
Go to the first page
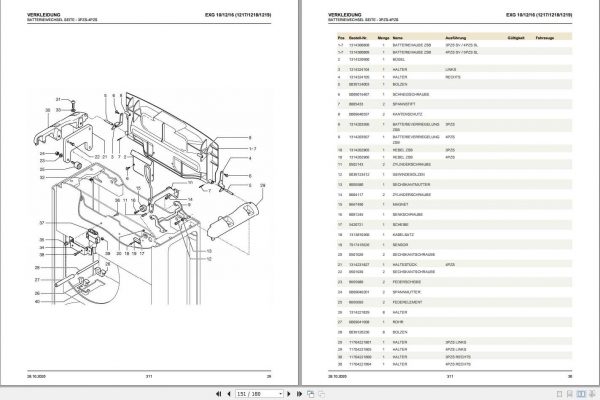[218, 394]
